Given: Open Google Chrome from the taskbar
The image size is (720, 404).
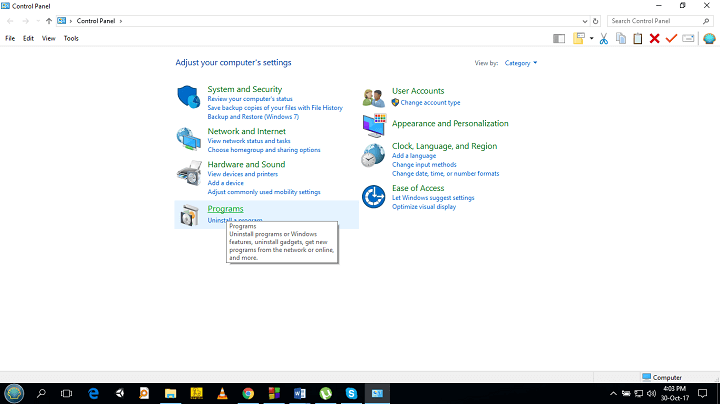Looking at the screenshot, I should point(248,393).
